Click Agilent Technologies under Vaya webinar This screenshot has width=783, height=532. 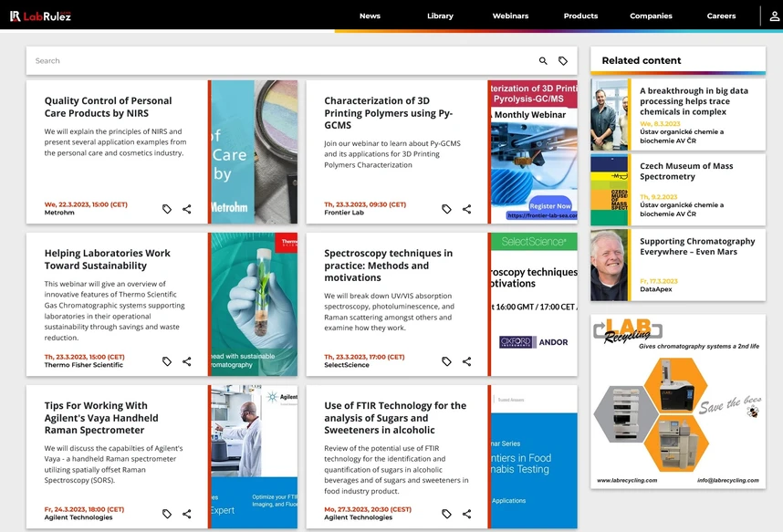[78, 517]
